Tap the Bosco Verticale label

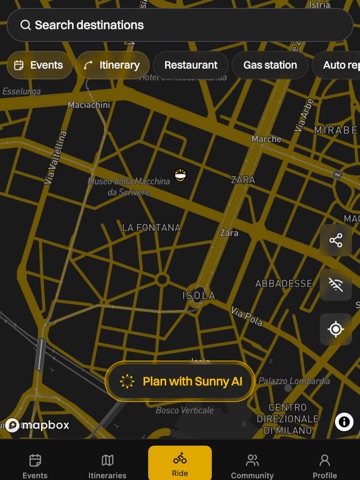click(185, 410)
